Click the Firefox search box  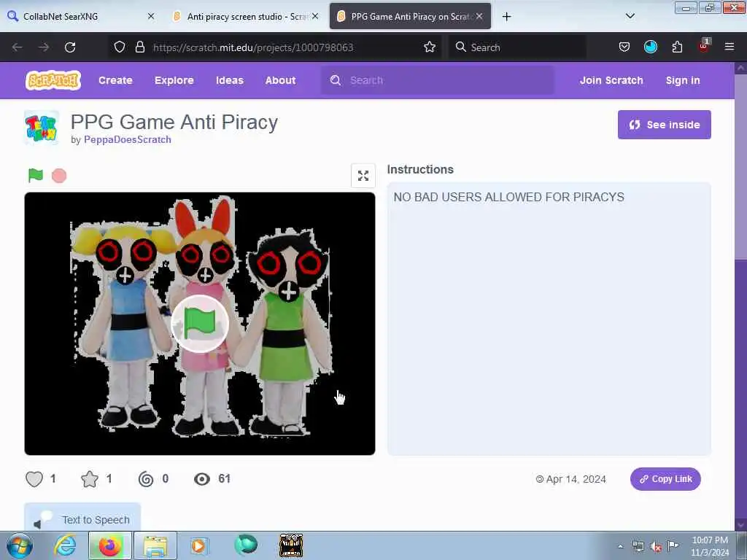coord(517,47)
